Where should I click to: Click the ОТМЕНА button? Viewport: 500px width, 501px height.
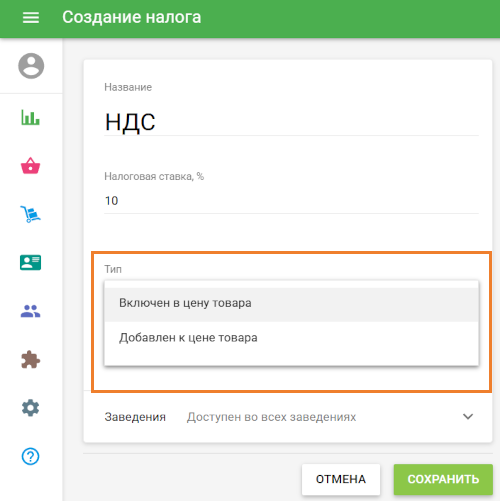click(341, 479)
